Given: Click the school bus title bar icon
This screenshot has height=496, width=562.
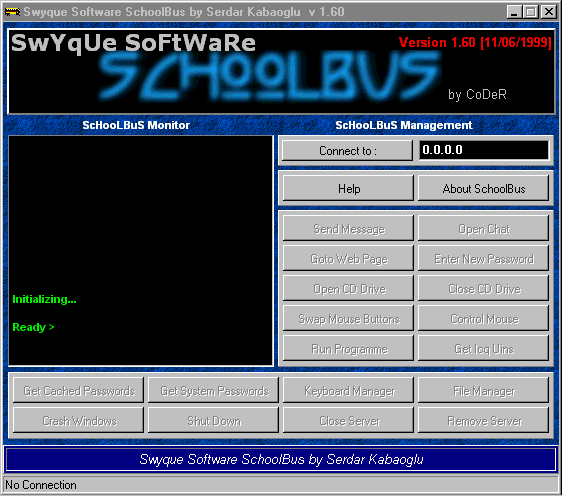Looking at the screenshot, I should [x=12, y=12].
